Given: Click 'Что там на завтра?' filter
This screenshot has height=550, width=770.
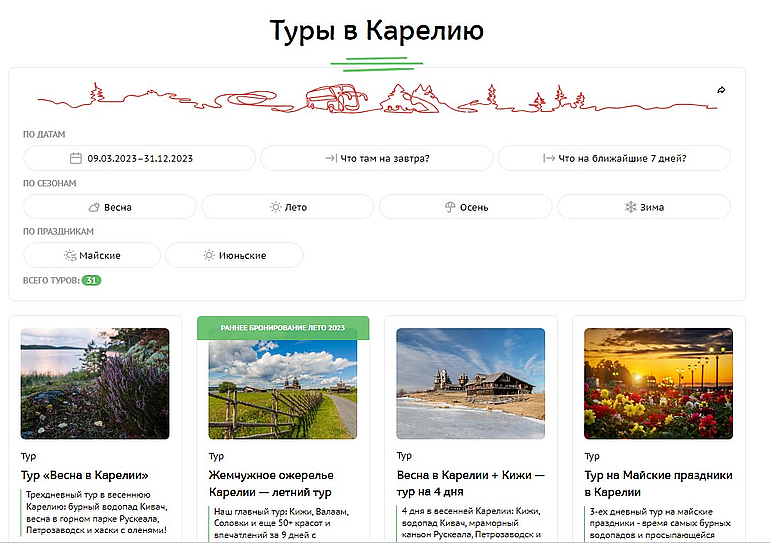Looking at the screenshot, I should click(377, 158).
